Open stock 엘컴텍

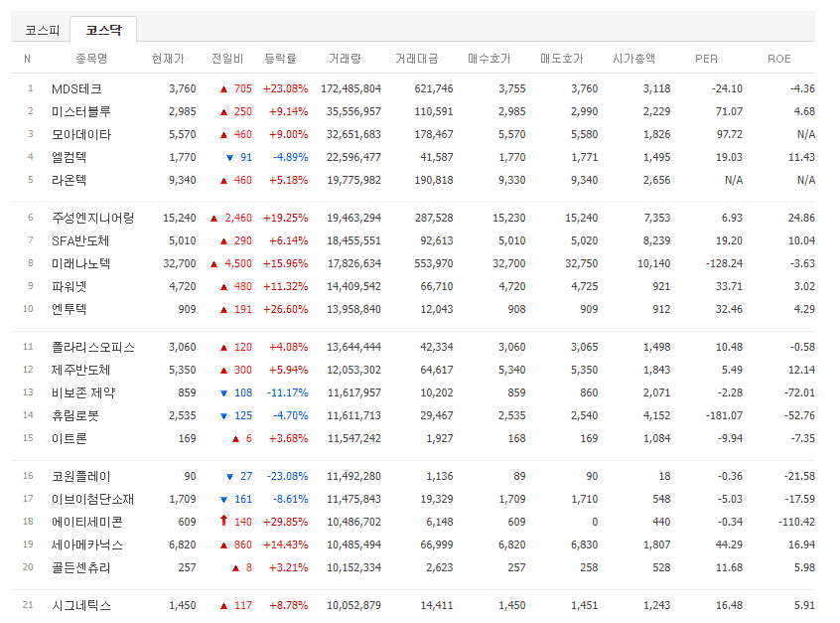pos(69,158)
